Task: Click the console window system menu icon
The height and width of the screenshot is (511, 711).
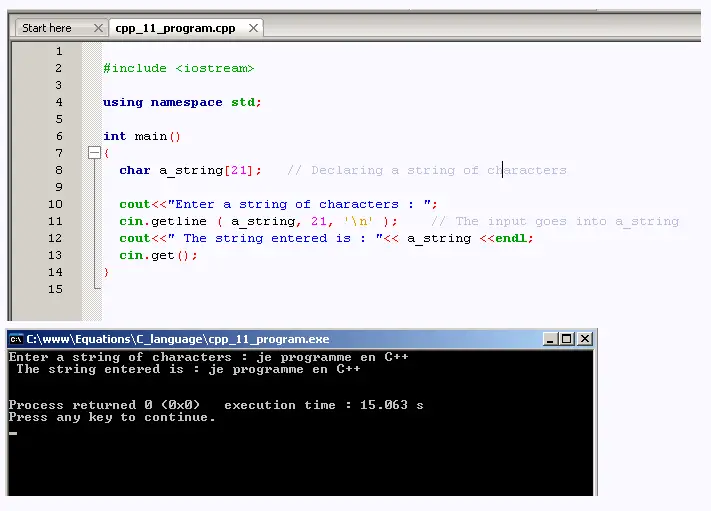Action: click(x=16, y=339)
